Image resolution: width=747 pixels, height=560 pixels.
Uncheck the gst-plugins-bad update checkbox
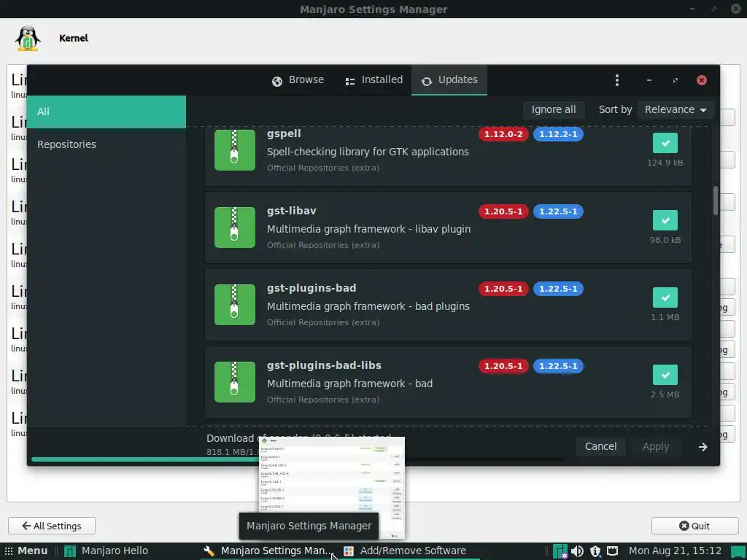pos(665,297)
